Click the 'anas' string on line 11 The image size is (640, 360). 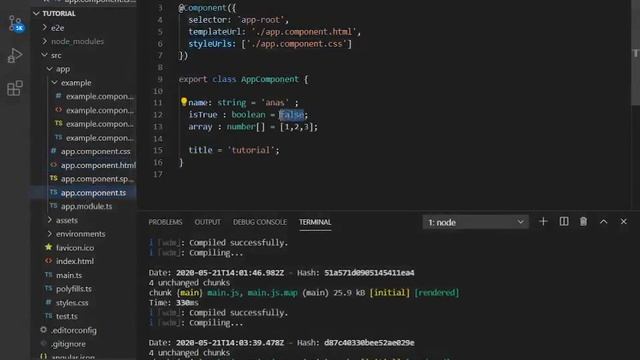275,103
